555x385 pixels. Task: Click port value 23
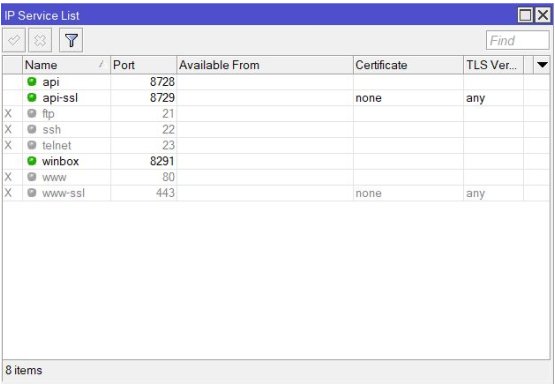[168, 145]
